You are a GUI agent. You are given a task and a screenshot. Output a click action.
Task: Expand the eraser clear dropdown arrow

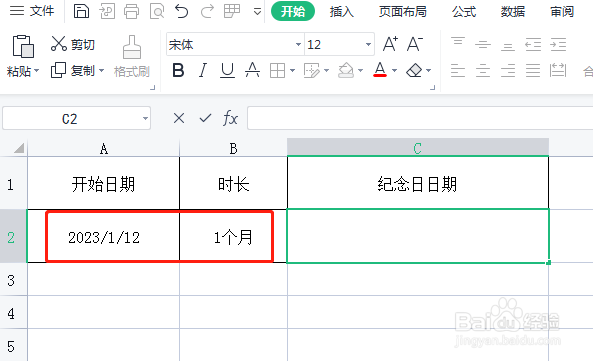[428, 71]
